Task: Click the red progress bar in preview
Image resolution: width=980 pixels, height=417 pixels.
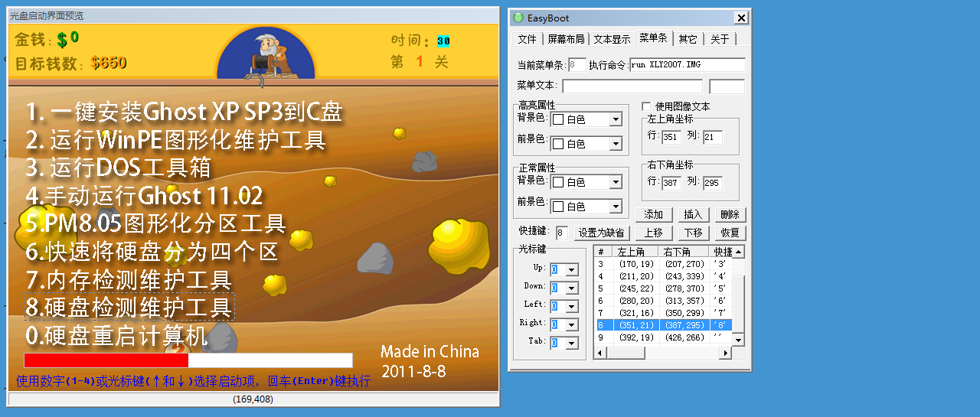Action: click(106, 360)
